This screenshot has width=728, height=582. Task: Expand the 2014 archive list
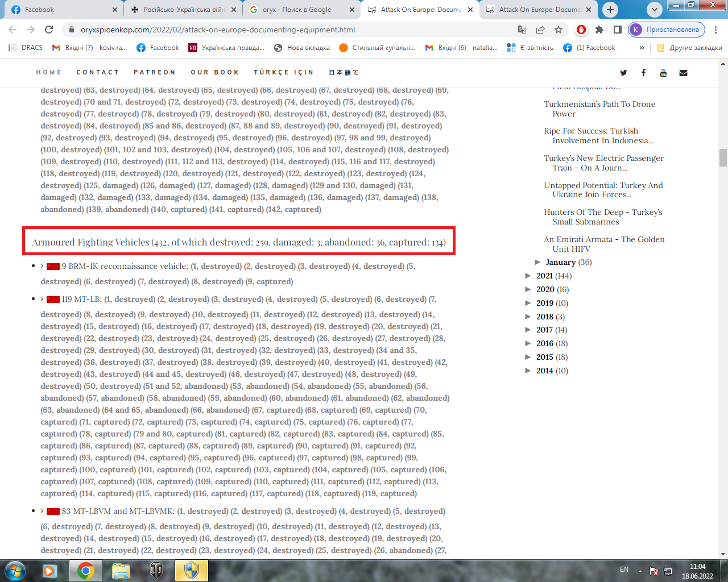pos(528,371)
